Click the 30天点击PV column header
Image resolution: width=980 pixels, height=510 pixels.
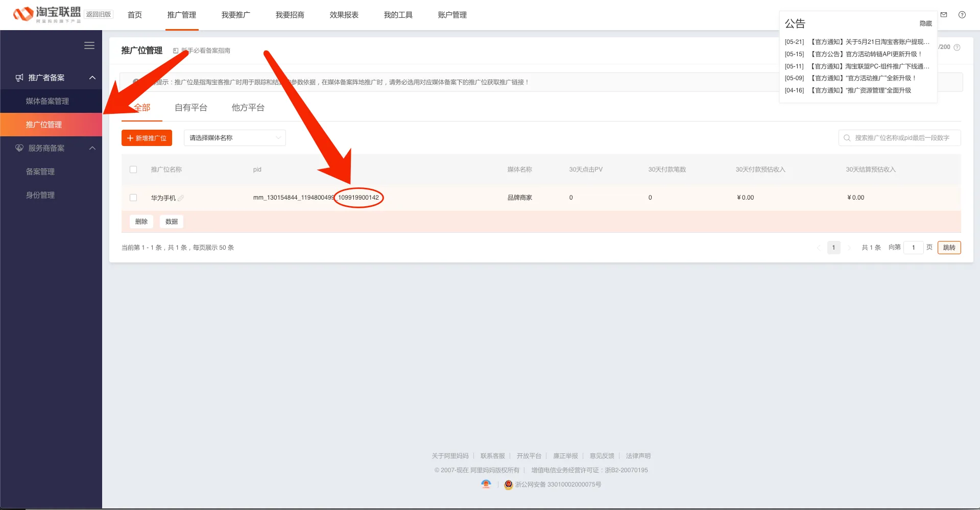(x=586, y=169)
